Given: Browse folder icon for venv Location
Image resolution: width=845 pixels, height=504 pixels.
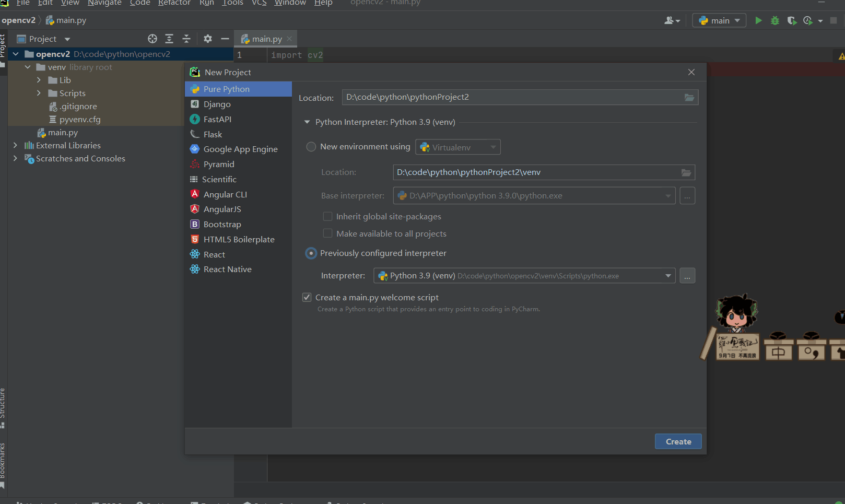Looking at the screenshot, I should 686,172.
